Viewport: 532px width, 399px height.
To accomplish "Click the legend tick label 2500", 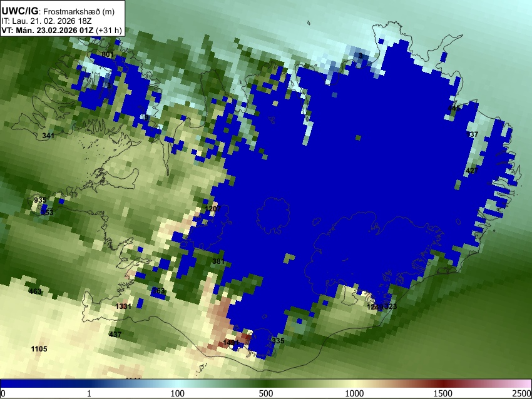I will (x=522, y=393).
